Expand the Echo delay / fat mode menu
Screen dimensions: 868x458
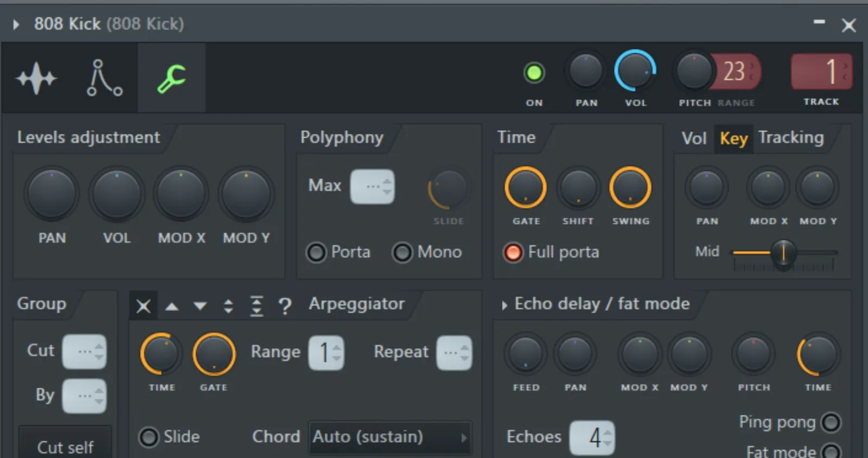coord(505,305)
